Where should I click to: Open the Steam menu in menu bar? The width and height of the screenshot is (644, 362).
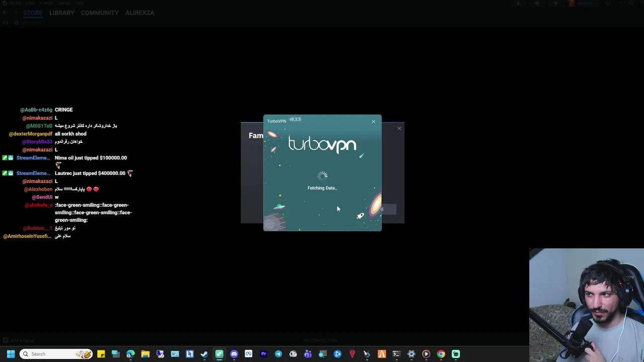tap(15, 3)
